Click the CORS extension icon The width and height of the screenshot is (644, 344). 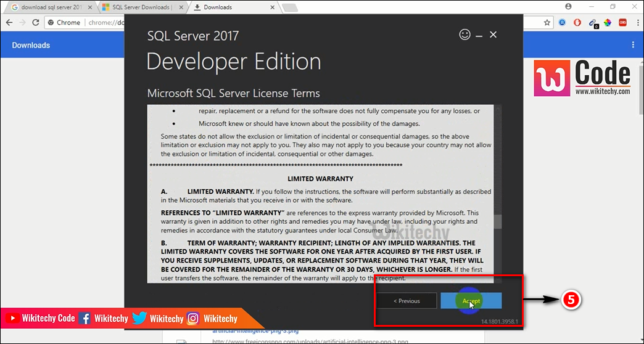coord(621,22)
